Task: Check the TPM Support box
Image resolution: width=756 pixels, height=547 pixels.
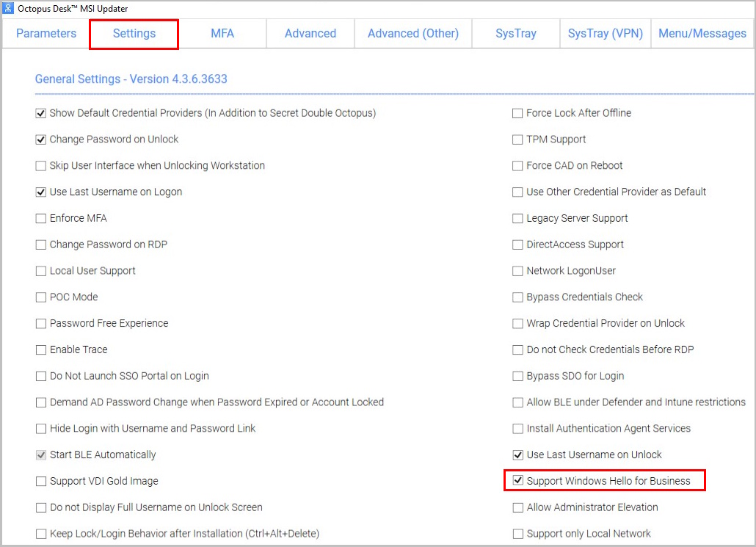Action: 517,140
